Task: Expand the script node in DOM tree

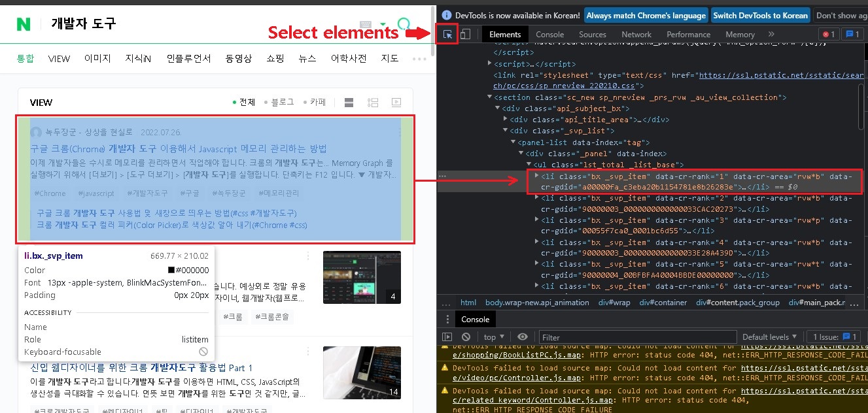Action: coord(491,64)
